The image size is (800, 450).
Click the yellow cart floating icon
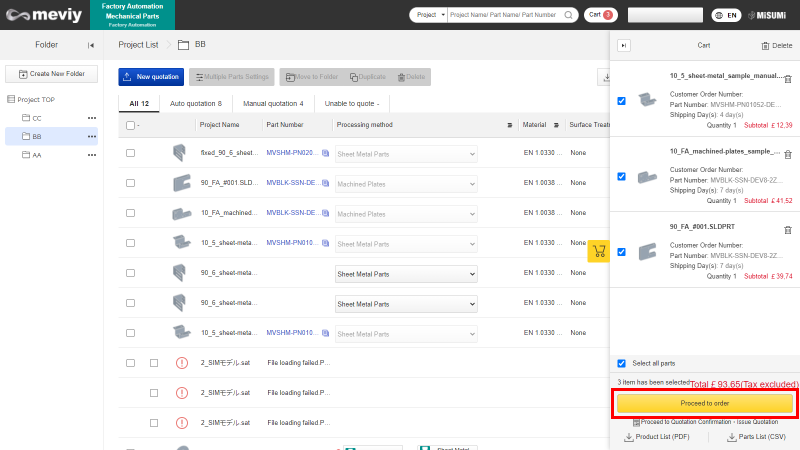[x=599, y=251]
